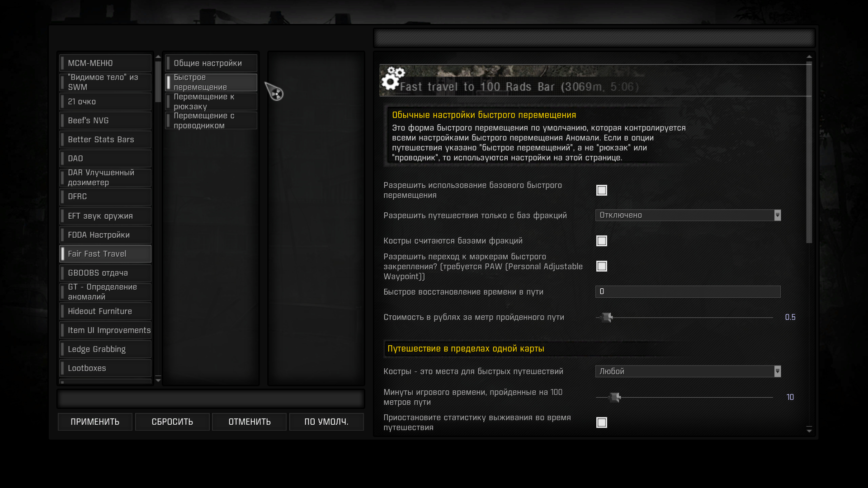Click mod list scroll-up arrow

[x=158, y=57]
